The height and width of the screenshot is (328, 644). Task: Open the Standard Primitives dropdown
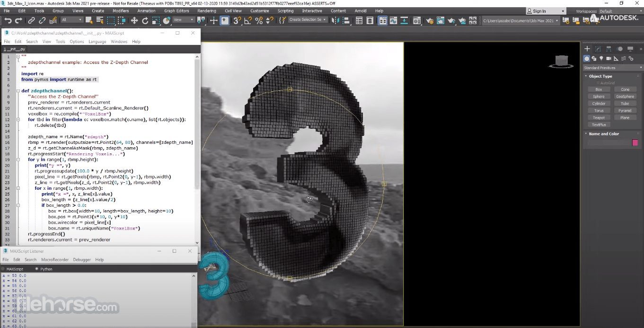(613, 68)
